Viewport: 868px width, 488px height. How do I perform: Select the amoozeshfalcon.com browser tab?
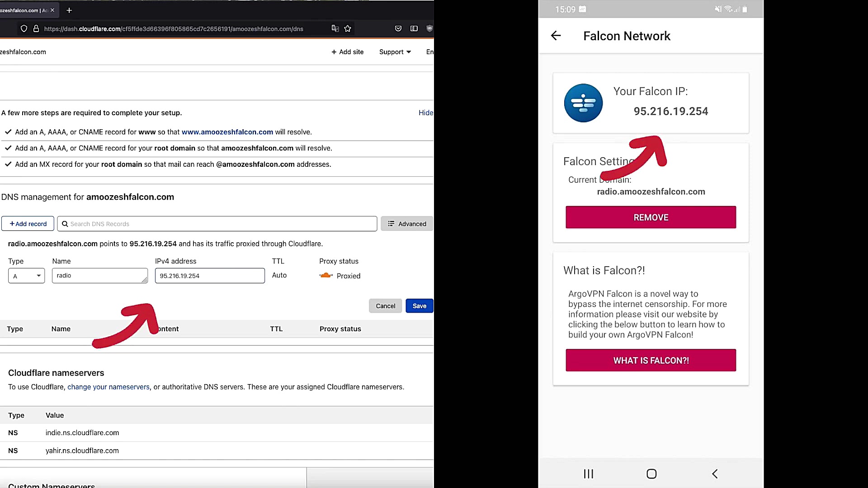[x=23, y=10]
